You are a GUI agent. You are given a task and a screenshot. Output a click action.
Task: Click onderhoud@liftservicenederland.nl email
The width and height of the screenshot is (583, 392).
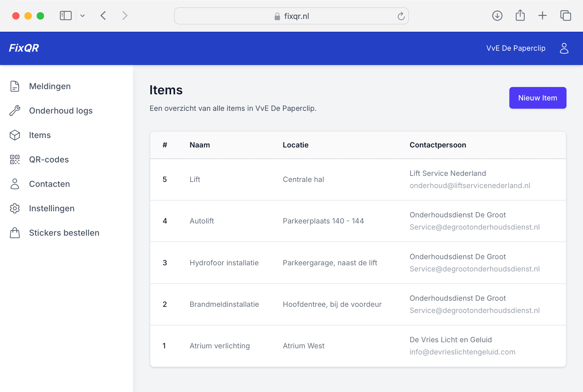tap(470, 186)
